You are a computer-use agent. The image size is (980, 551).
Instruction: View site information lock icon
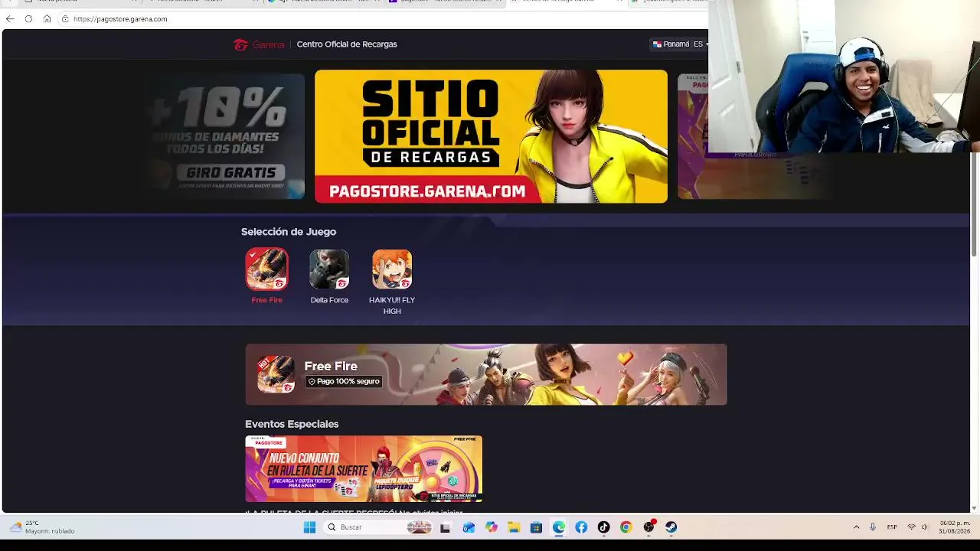65,19
